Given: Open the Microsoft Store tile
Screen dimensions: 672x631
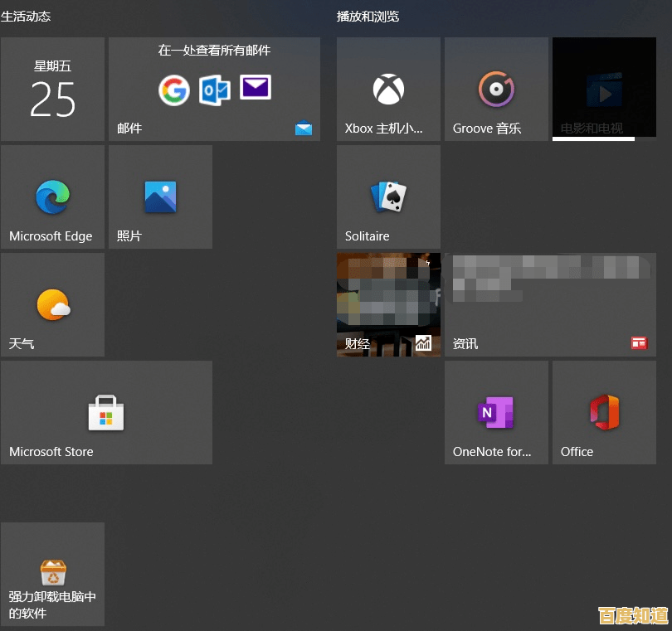Looking at the screenshot, I should 106,413.
